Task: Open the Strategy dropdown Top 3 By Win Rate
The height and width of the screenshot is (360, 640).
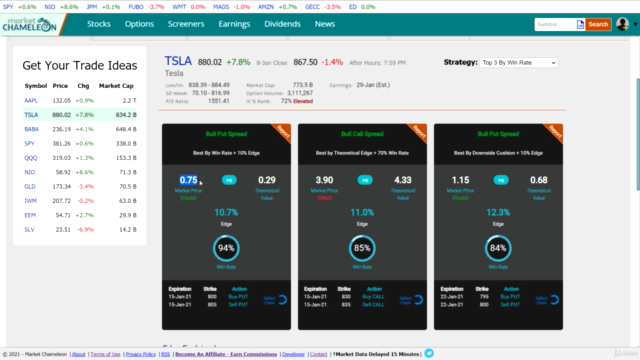Action: click(x=519, y=62)
